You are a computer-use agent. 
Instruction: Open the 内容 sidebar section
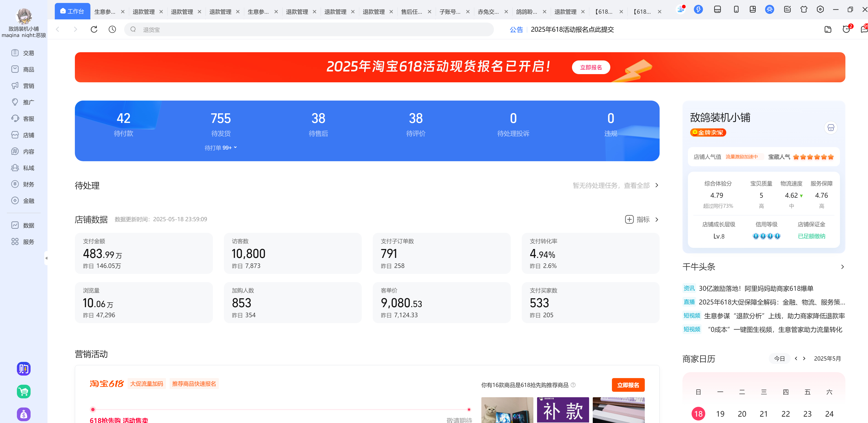(x=23, y=151)
